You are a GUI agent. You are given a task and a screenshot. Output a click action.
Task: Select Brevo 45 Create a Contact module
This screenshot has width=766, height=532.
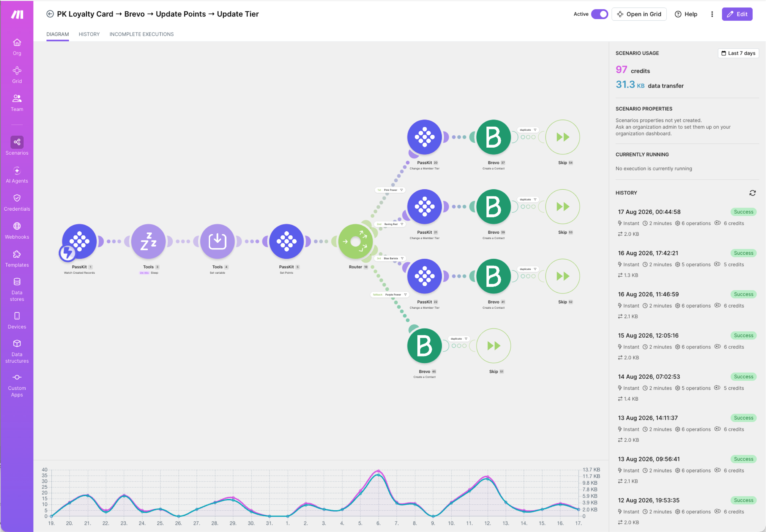[x=424, y=346]
